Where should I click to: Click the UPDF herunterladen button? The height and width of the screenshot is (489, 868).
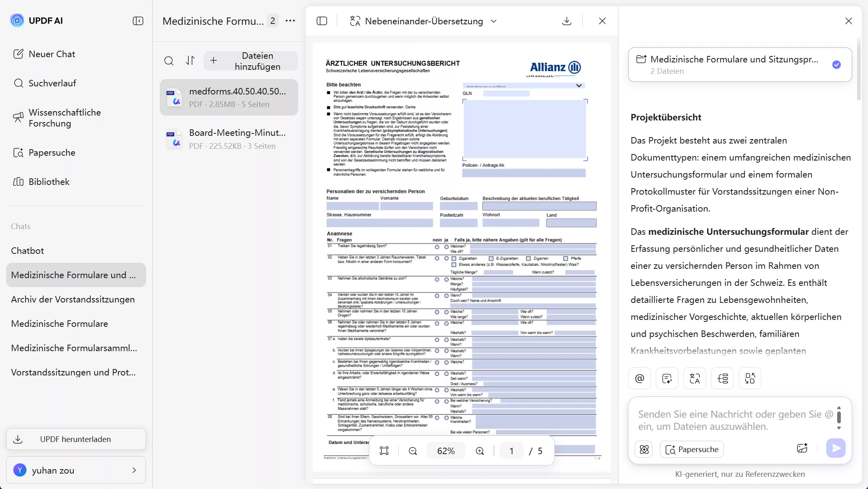click(75, 439)
